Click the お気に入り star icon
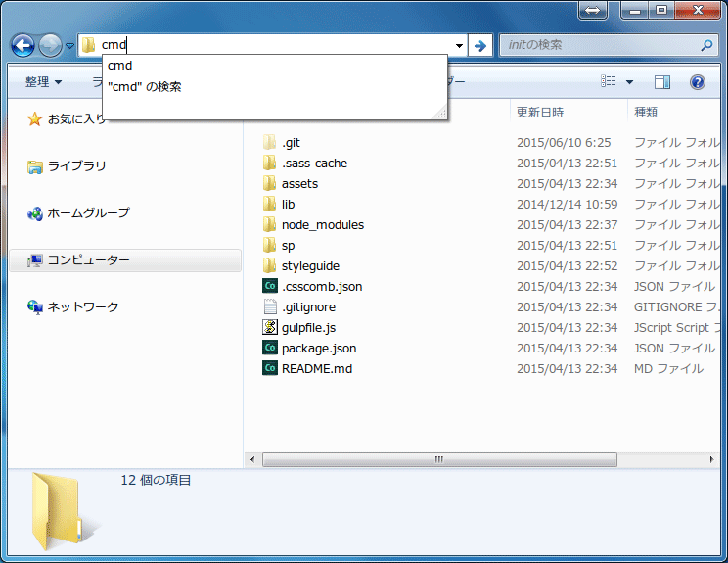The height and width of the screenshot is (563, 728). point(34,118)
